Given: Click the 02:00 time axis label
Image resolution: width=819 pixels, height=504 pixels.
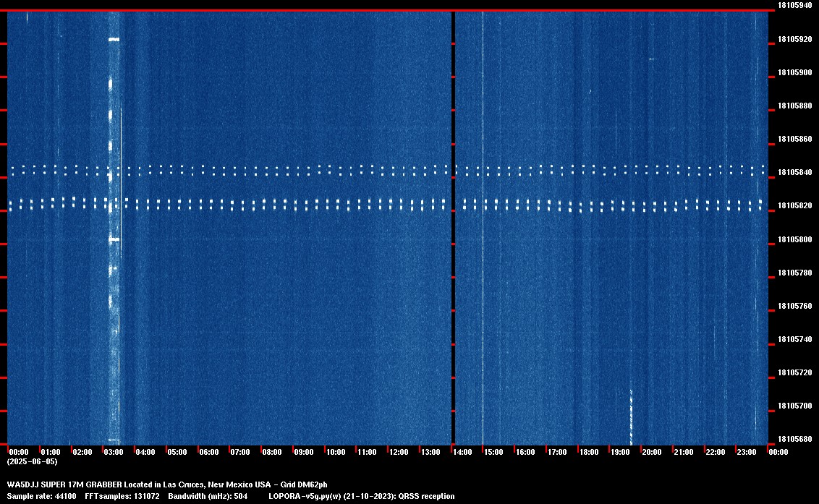Looking at the screenshot, I should [82, 452].
